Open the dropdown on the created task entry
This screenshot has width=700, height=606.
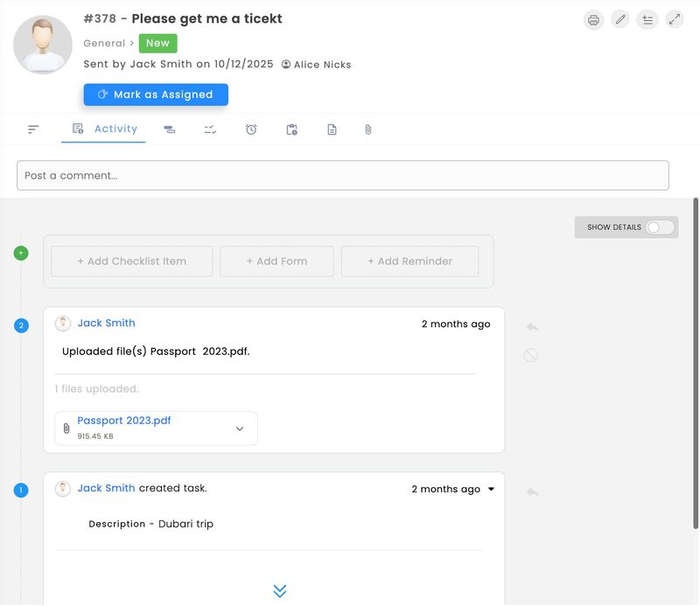(490, 489)
